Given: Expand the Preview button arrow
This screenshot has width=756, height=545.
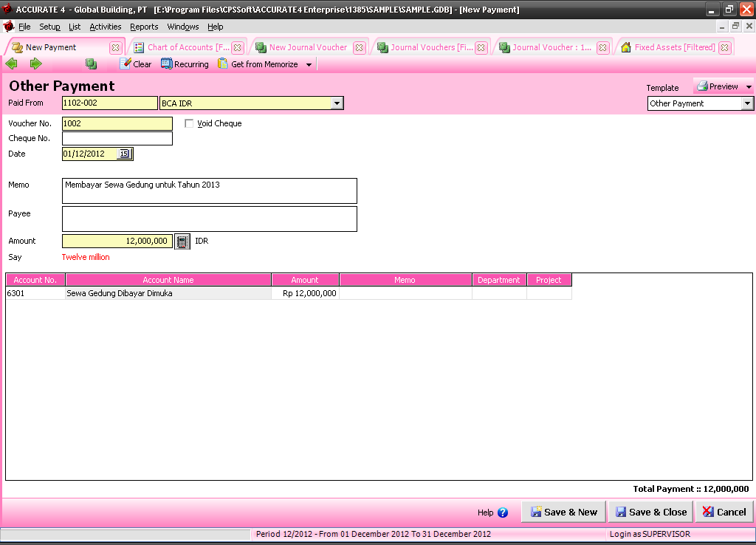Looking at the screenshot, I should click(x=749, y=87).
